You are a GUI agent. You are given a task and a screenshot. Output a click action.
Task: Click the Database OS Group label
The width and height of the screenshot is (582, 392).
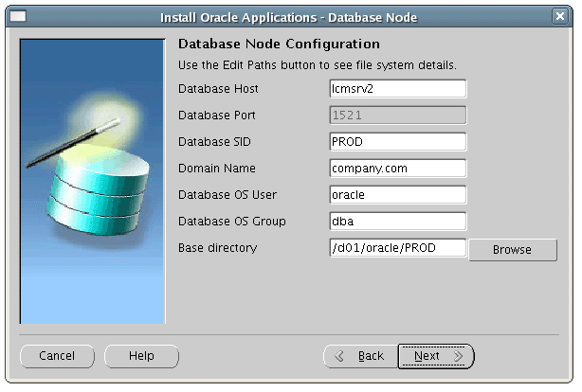pyautogui.click(x=232, y=222)
